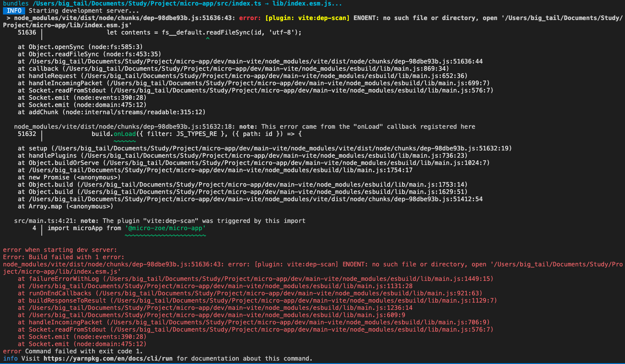Screen dimensions: 625x364
Task: Click 'at Array.map (<anonymous>)' line
Action: coord(65,206)
